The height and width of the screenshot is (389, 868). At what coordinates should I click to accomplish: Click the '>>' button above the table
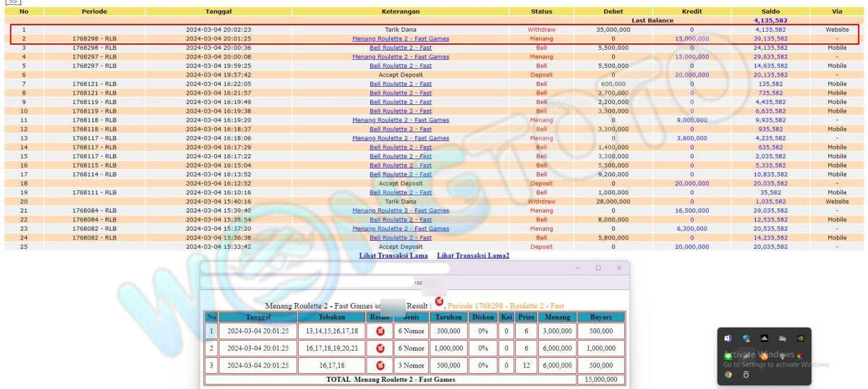click(x=13, y=2)
